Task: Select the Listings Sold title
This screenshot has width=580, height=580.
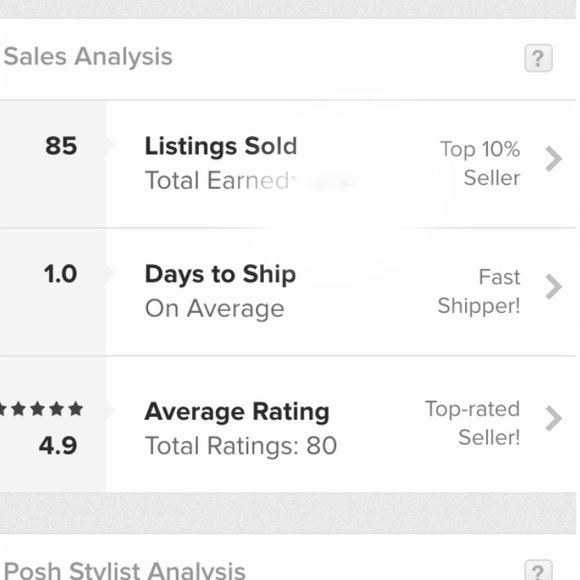Action: pyautogui.click(x=221, y=147)
